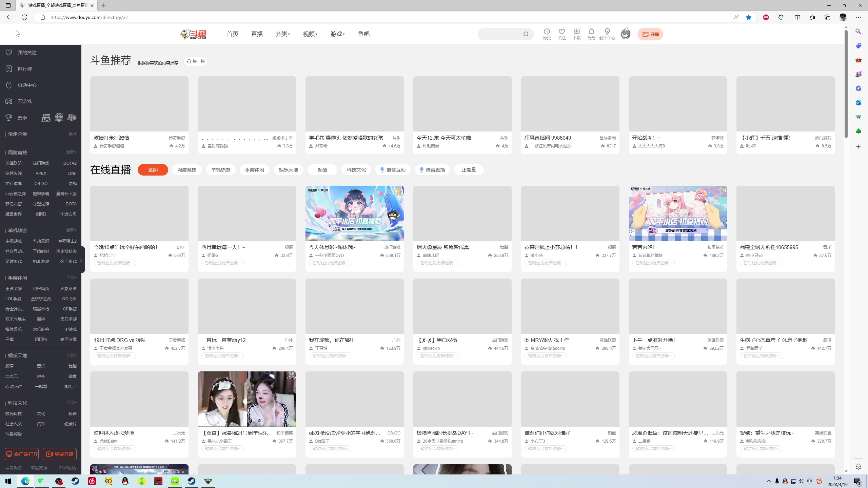Screen dimensions: 868x488
Task: Select the 语音互动 filter pill
Action: coord(393,170)
